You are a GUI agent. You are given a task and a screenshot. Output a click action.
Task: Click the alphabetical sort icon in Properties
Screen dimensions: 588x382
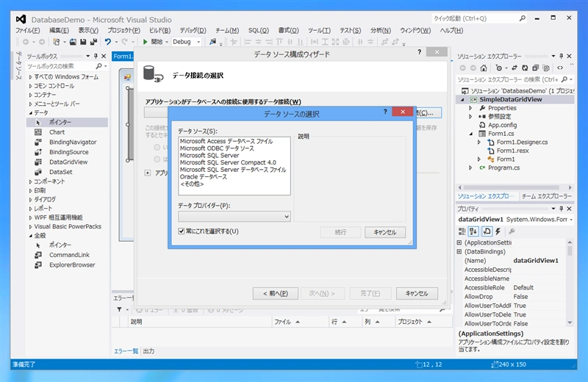point(473,231)
